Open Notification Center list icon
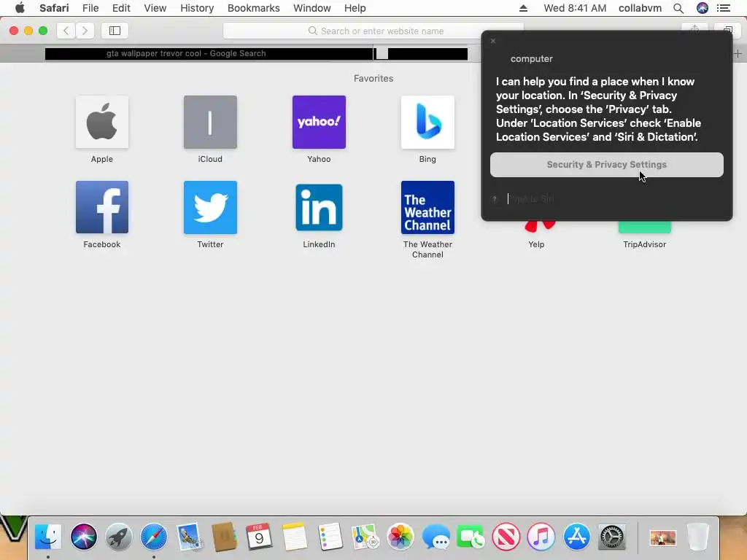Screen dimensions: 747x560 tap(723, 8)
